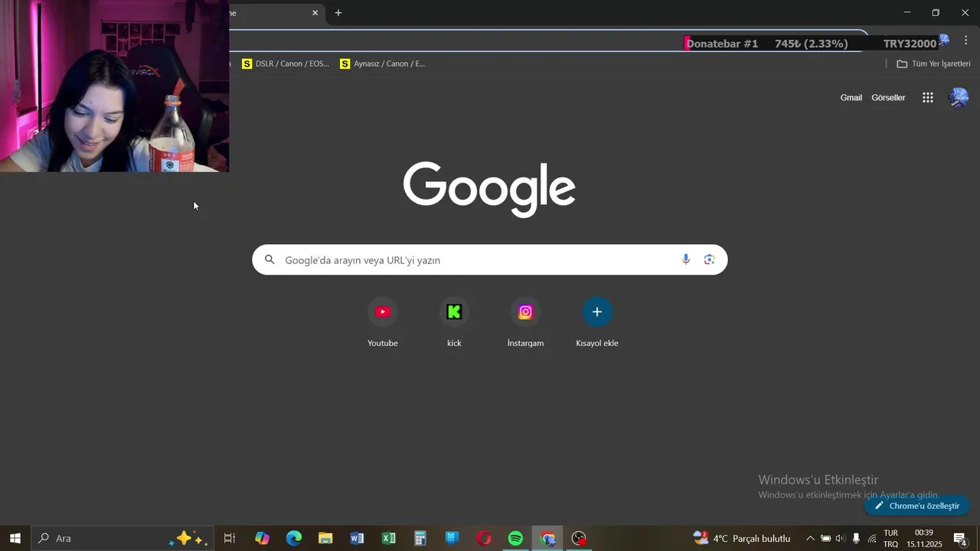Click the microphone tray icon
The height and width of the screenshot is (551, 980).
click(x=856, y=538)
